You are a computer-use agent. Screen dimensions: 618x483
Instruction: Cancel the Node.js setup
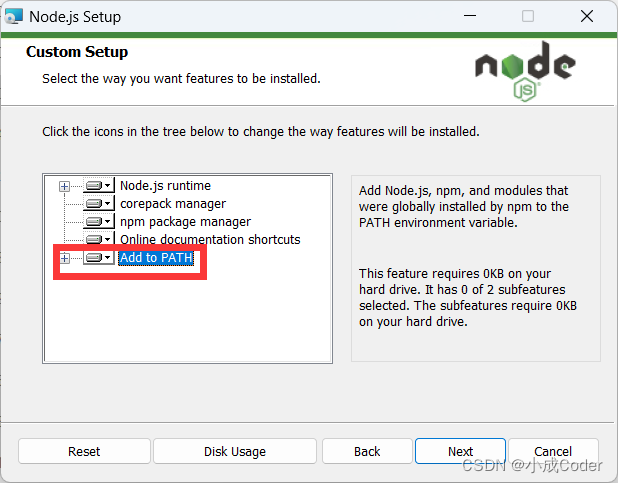(553, 451)
